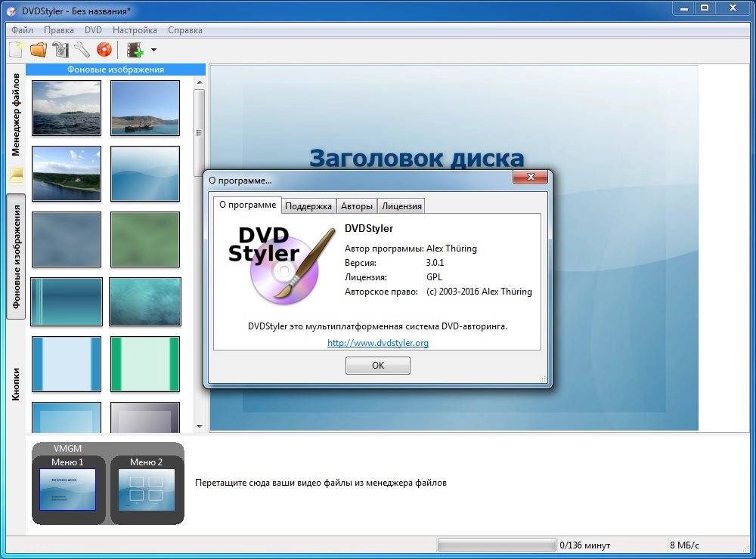The width and height of the screenshot is (756, 559).
Task: Open the Справка menu
Action: (x=185, y=30)
